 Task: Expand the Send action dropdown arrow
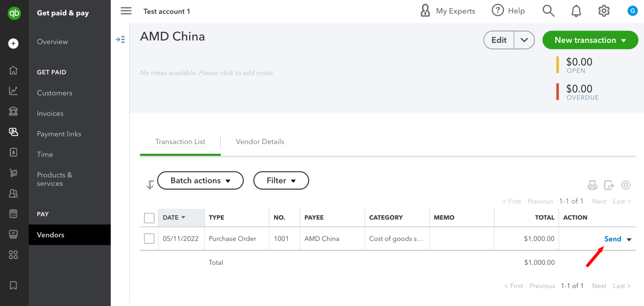click(630, 239)
